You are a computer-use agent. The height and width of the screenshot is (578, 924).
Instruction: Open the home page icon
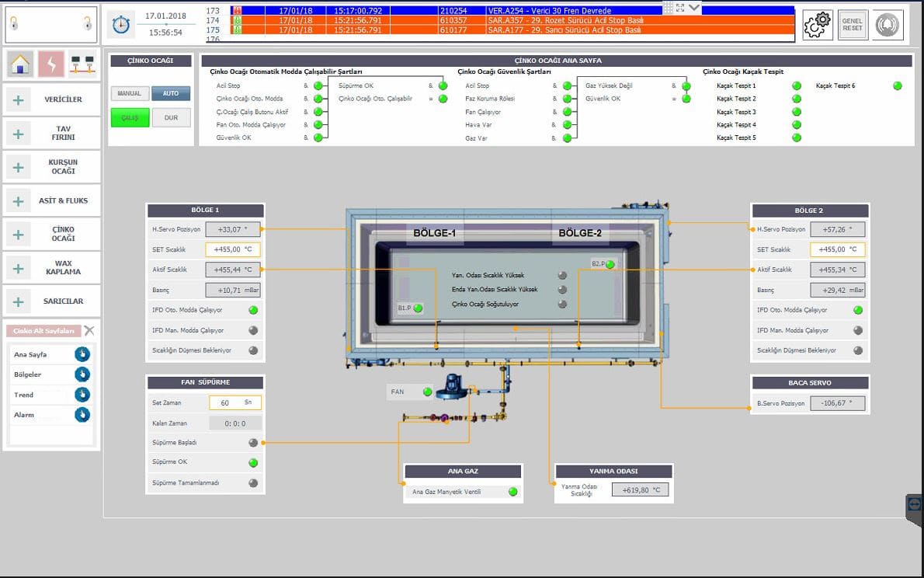pos(20,64)
